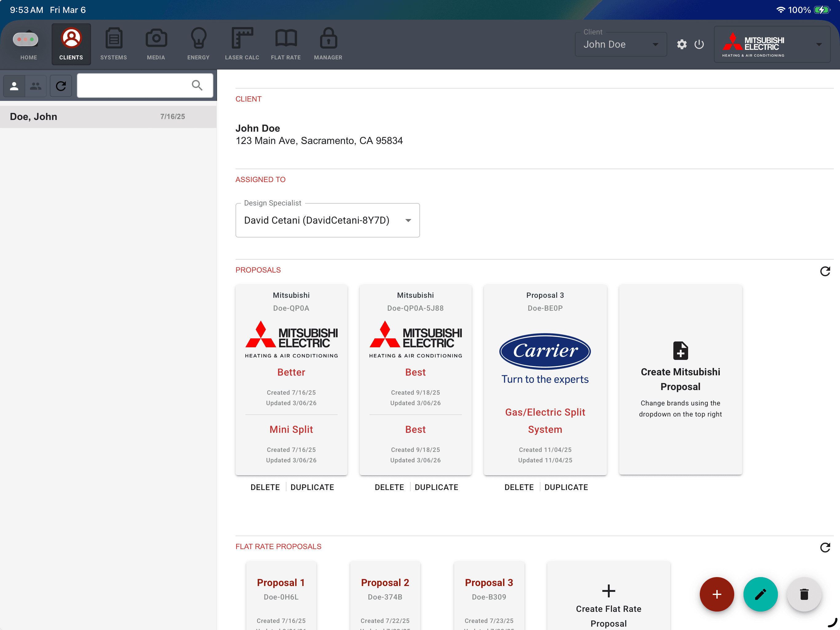Show all clients group icon
This screenshot has width=840, height=630.
[36, 86]
